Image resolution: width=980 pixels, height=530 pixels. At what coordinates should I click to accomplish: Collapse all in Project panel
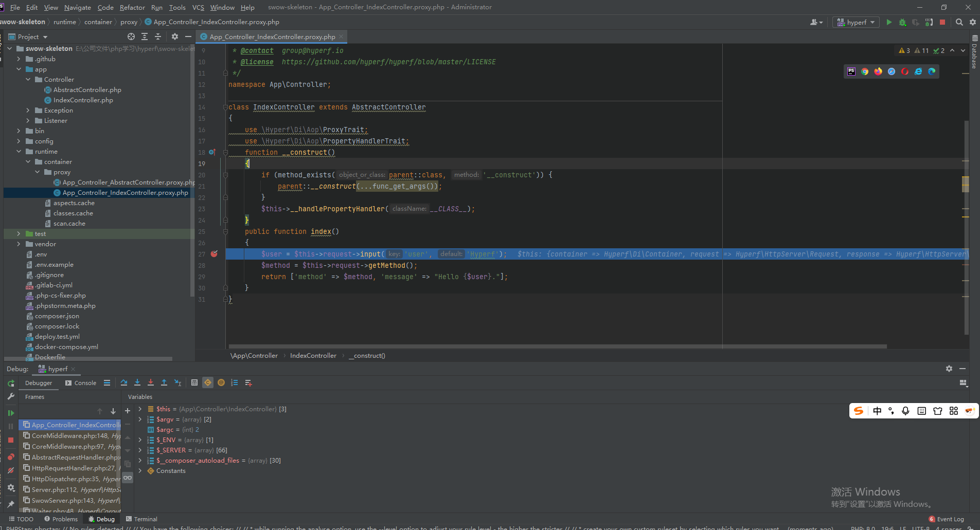[x=158, y=36]
